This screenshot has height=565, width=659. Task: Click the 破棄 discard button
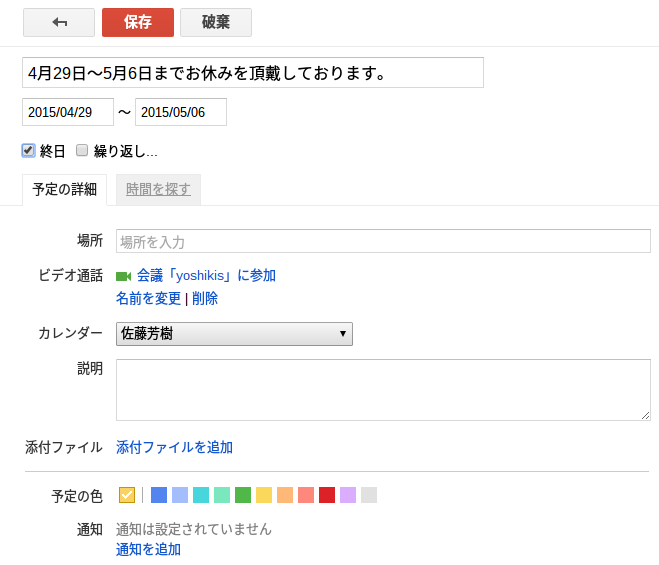tap(216, 22)
